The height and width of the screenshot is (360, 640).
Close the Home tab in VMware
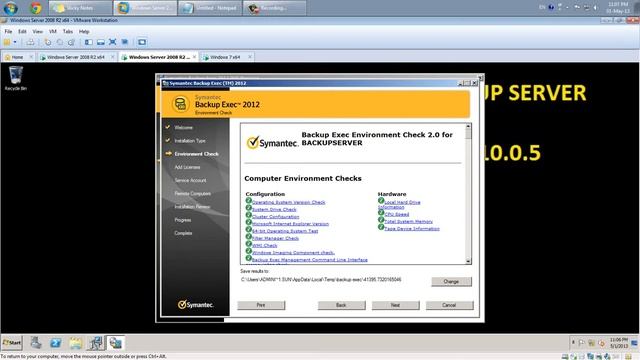[x=31, y=57]
